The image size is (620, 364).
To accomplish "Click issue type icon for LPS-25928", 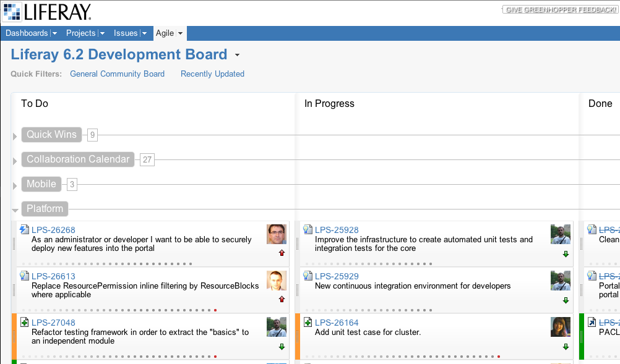I will [x=308, y=229].
